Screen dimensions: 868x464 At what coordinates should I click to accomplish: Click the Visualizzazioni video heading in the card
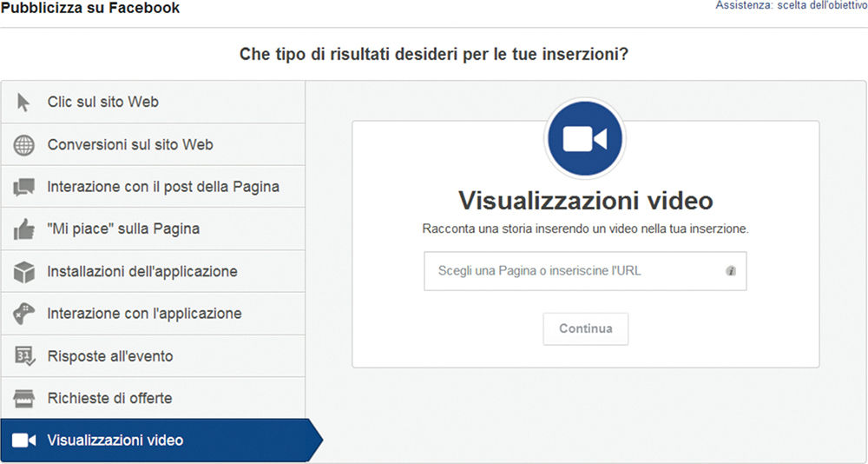pyautogui.click(x=586, y=201)
